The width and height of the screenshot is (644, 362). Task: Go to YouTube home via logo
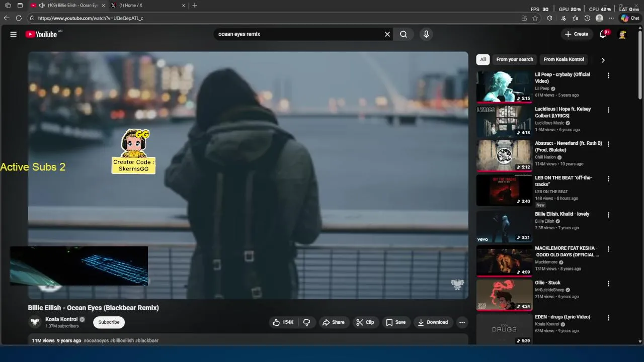pos(41,34)
